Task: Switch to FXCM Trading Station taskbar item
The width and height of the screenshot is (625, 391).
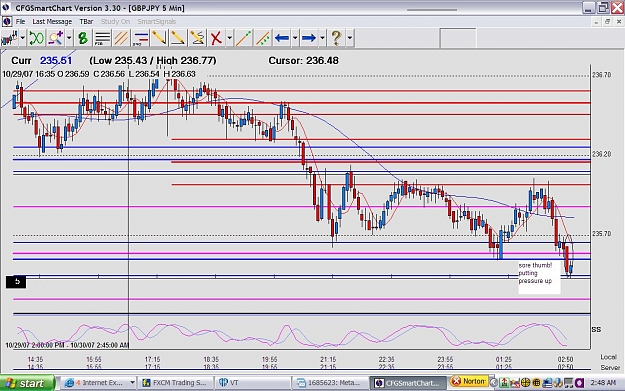Action: point(175,383)
